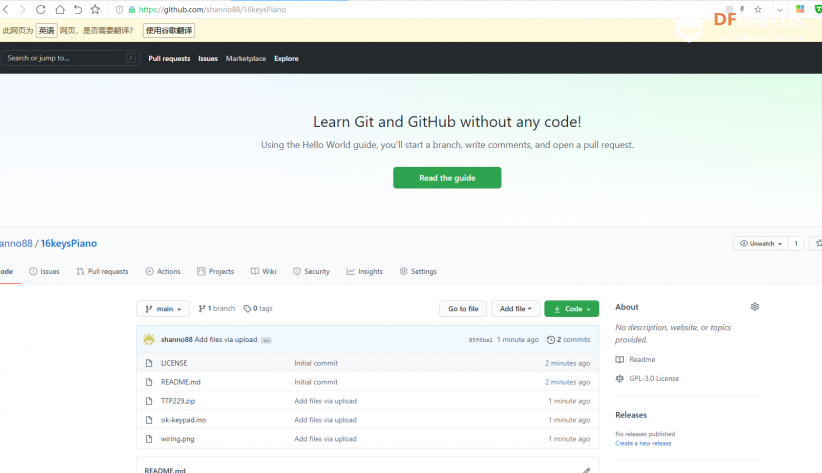Click the English language box in translate bar
The image size is (822, 473).
coord(46,30)
